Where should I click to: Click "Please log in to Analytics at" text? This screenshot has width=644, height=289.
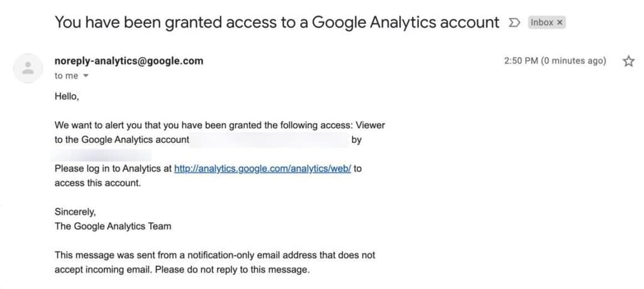point(113,169)
